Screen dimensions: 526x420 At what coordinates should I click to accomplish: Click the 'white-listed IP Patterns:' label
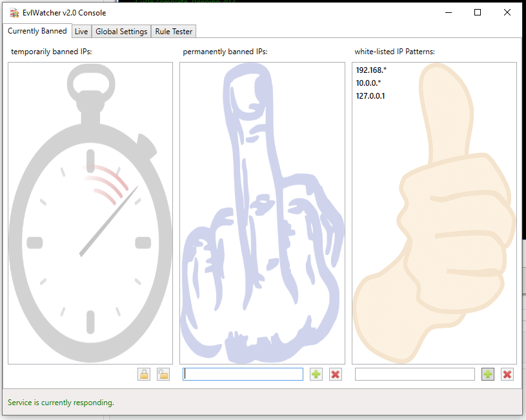[x=394, y=52]
